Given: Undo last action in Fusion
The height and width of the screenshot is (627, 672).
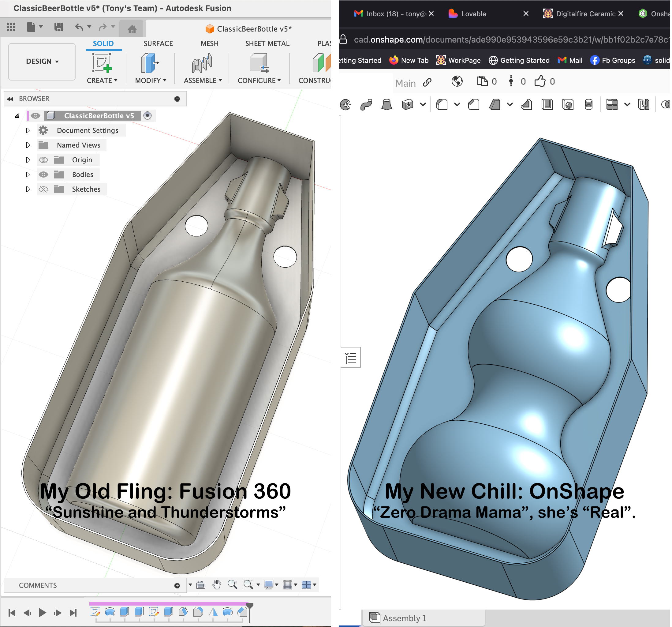Looking at the screenshot, I should [x=79, y=27].
